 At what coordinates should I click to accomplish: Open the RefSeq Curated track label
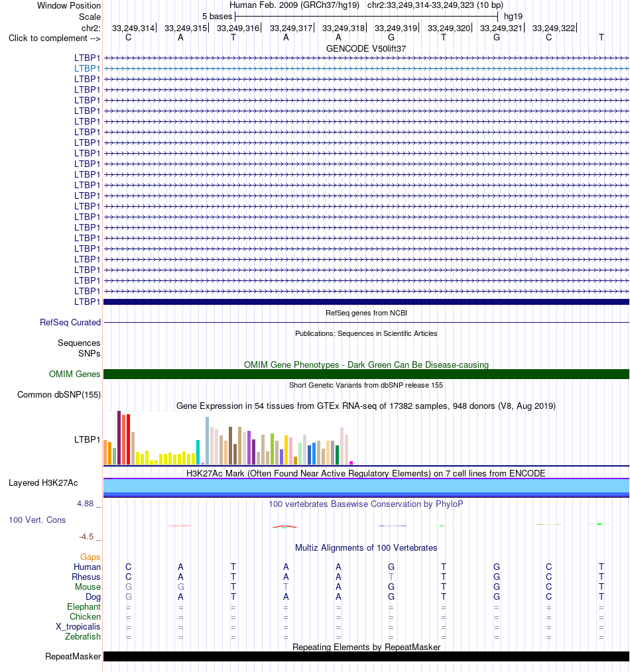(x=70, y=322)
